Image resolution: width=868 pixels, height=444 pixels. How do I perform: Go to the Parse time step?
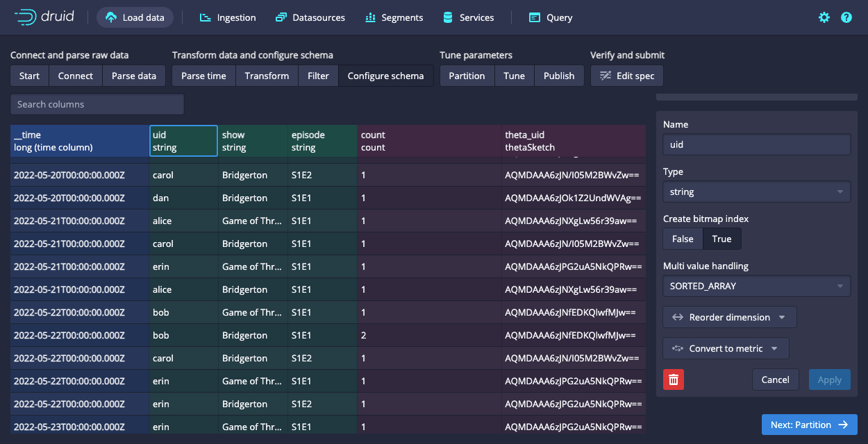coord(203,76)
